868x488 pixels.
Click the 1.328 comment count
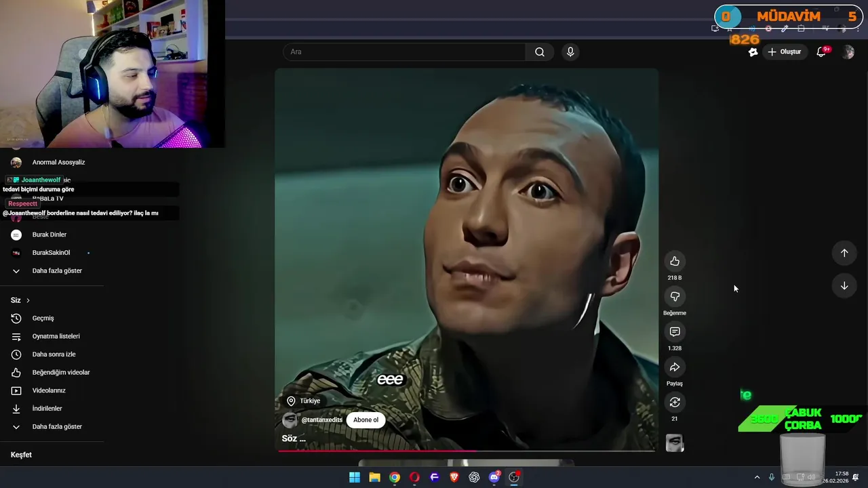coord(675,348)
